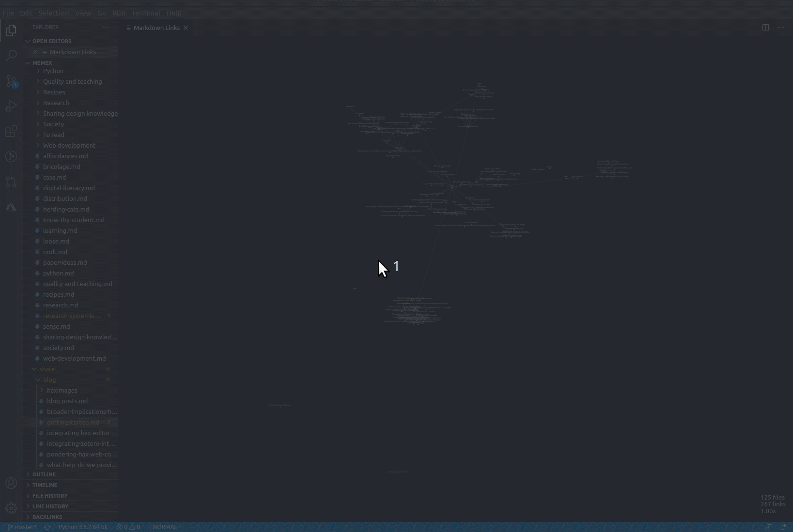Open the Source Control view icon
The image size is (793, 532).
click(x=11, y=81)
